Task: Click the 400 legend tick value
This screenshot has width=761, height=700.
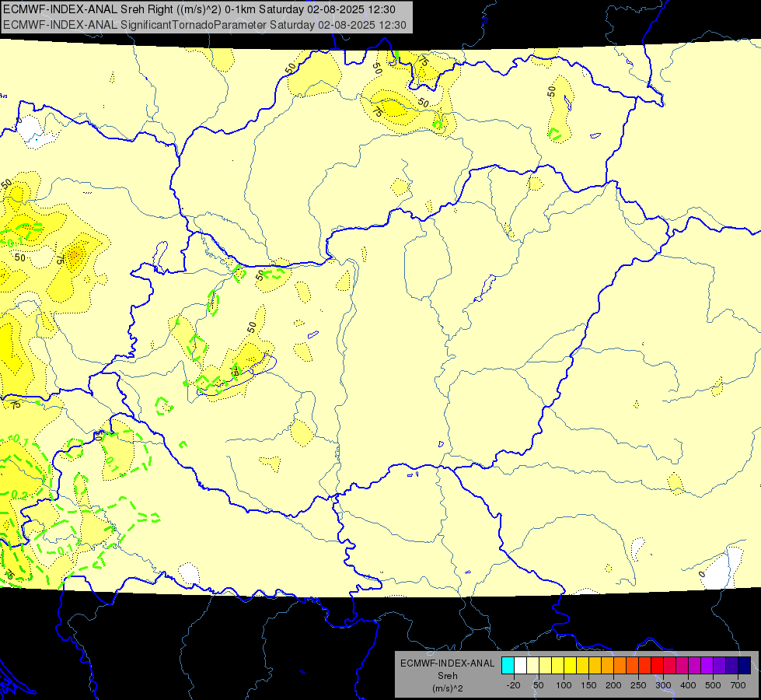Action: pyautogui.click(x=688, y=685)
